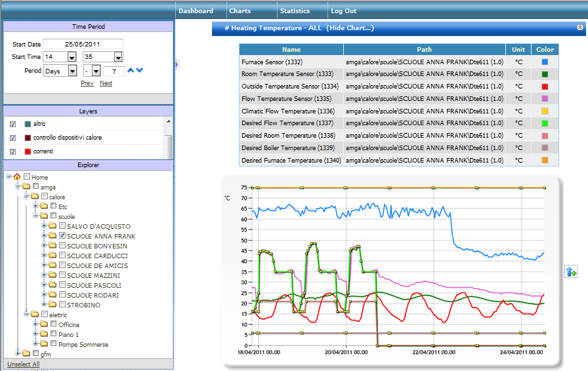Click the Next period link
Image resolution: width=588 pixels, height=371 pixels.
pos(106,83)
